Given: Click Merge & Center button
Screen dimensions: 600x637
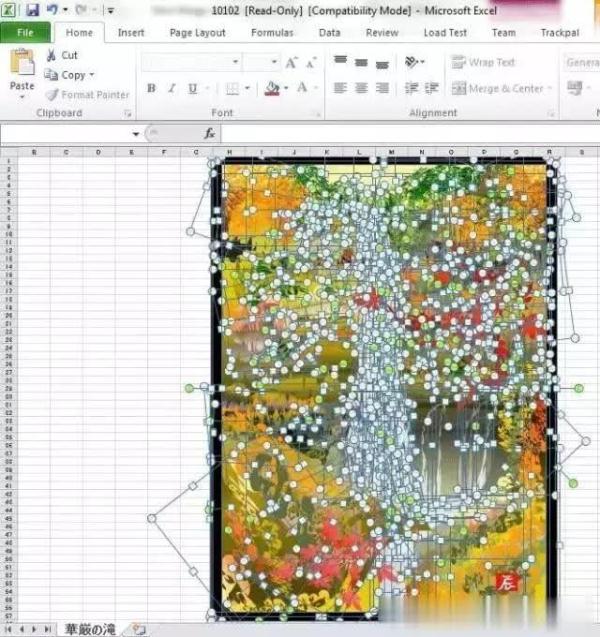Looking at the screenshot, I should pos(497,88).
